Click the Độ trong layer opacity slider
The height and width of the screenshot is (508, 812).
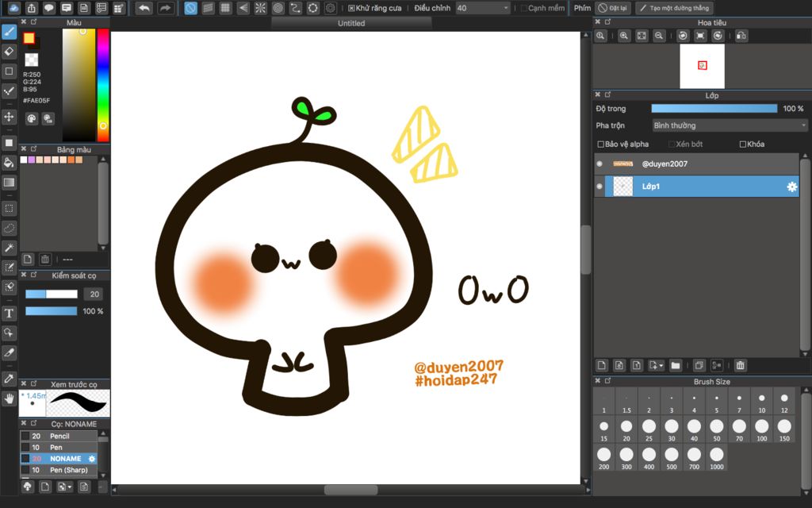pyautogui.click(x=714, y=108)
